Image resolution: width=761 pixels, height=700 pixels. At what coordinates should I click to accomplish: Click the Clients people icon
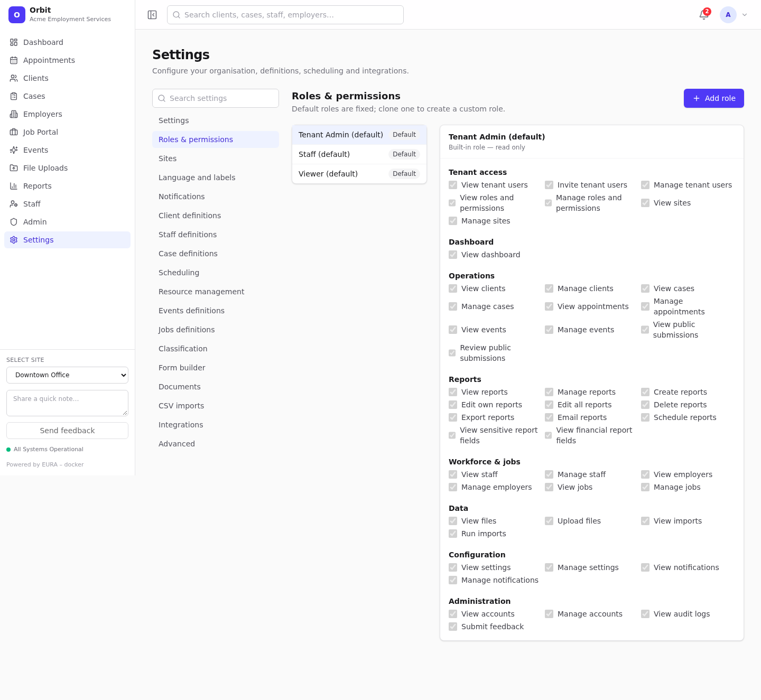coord(14,78)
